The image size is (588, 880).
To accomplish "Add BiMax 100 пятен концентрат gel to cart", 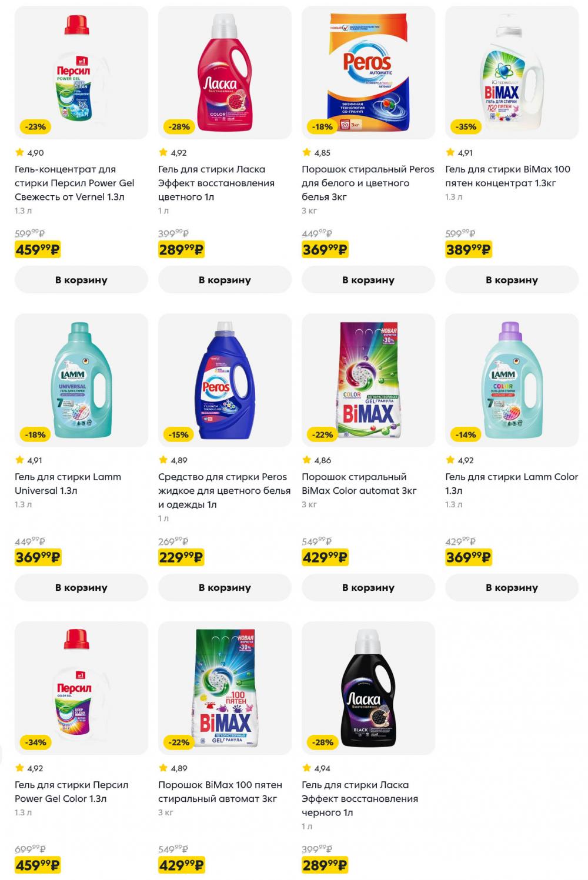I will tap(512, 280).
